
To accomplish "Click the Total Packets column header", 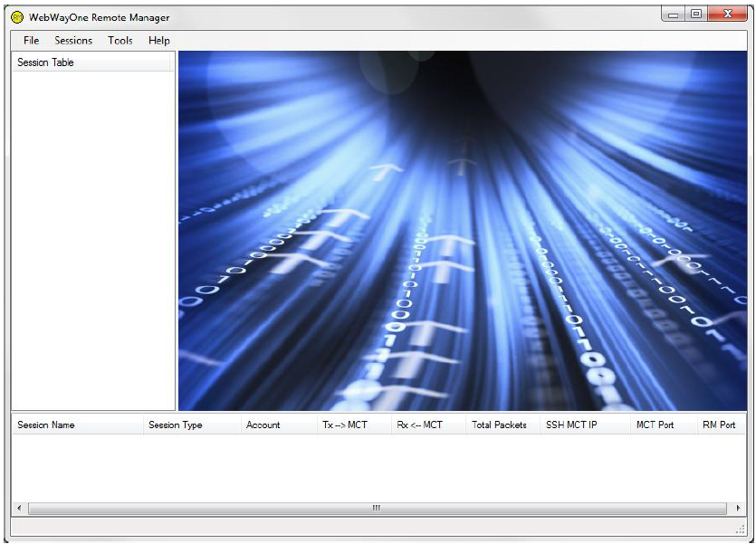I will click(501, 425).
